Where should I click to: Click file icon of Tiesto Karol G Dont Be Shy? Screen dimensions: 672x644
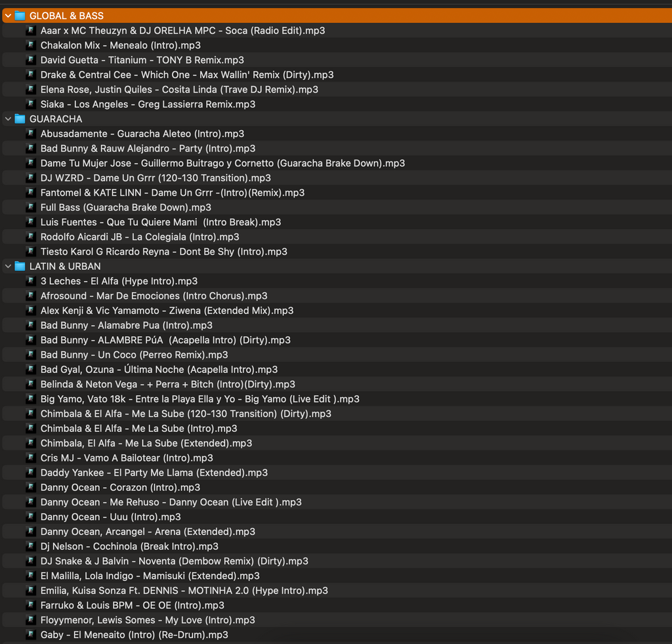point(30,251)
